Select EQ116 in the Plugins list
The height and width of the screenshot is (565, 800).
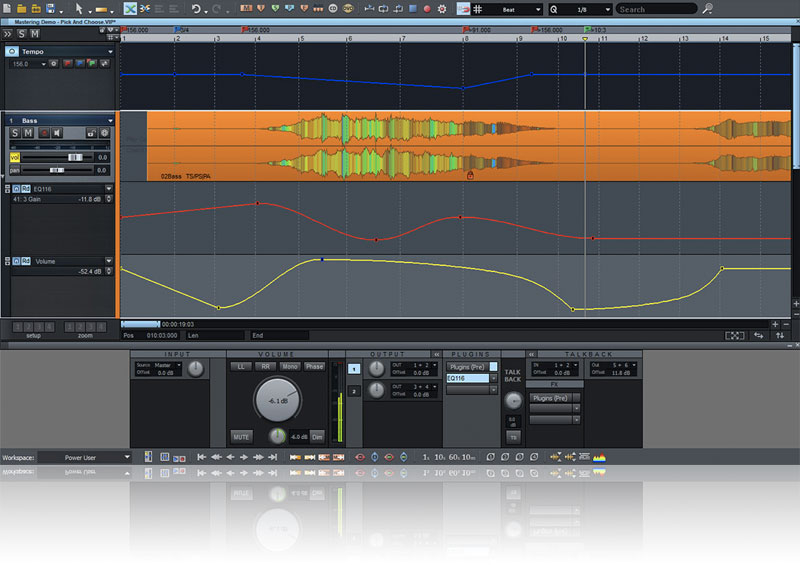pos(466,379)
